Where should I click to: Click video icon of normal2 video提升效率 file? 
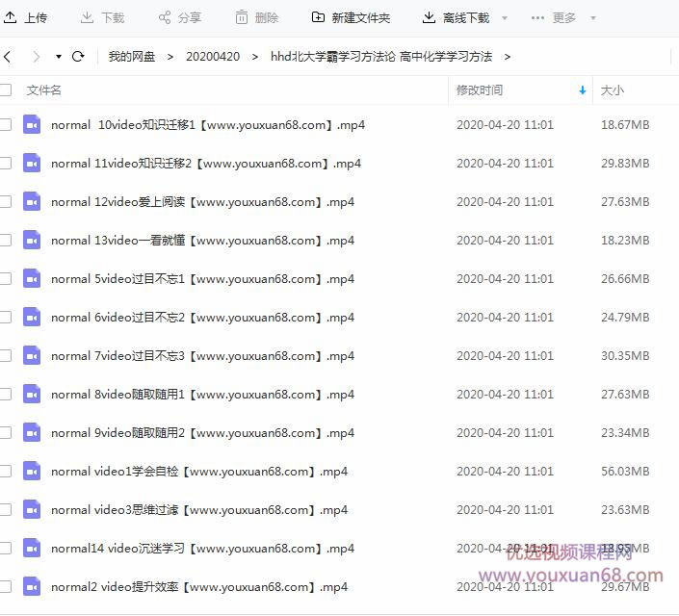[x=32, y=587]
